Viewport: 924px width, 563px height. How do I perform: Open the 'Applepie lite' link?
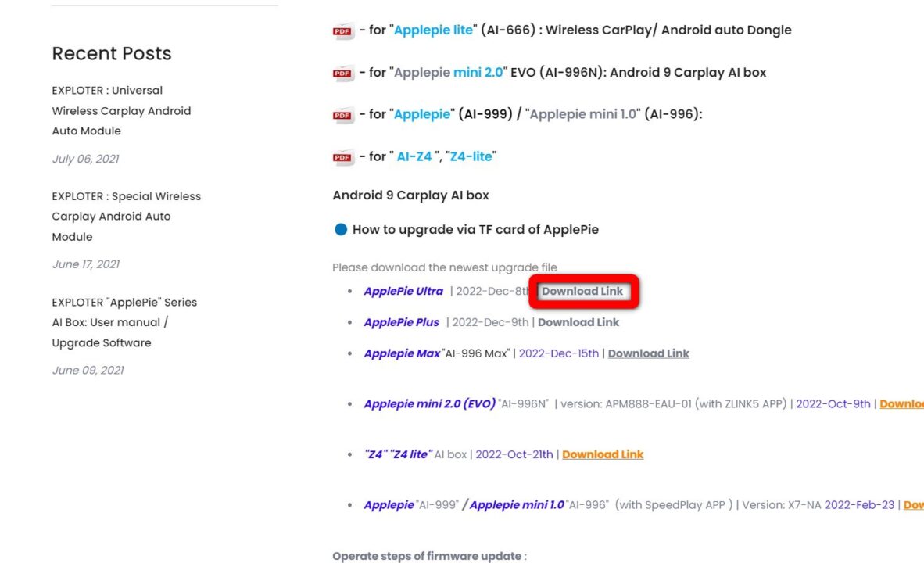[x=433, y=30]
